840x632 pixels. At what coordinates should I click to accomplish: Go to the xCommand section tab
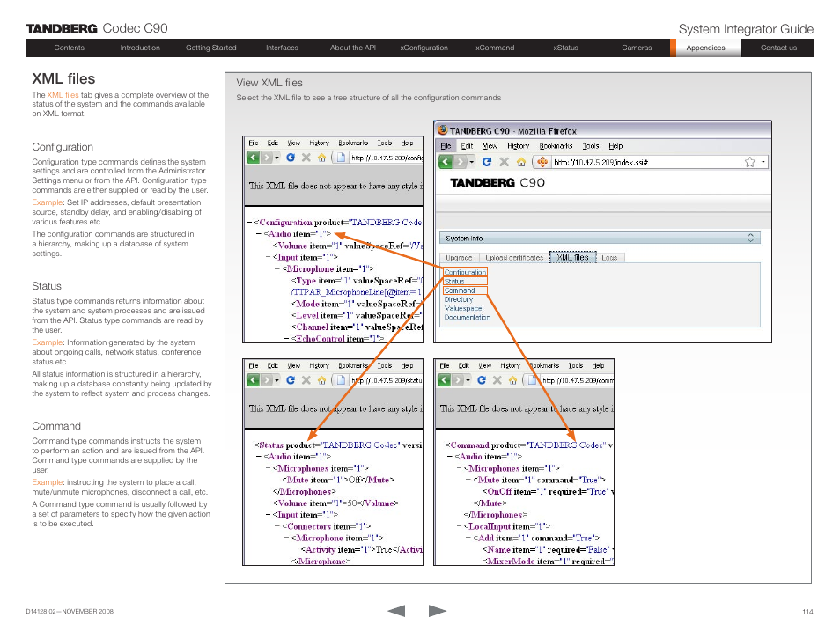point(495,48)
